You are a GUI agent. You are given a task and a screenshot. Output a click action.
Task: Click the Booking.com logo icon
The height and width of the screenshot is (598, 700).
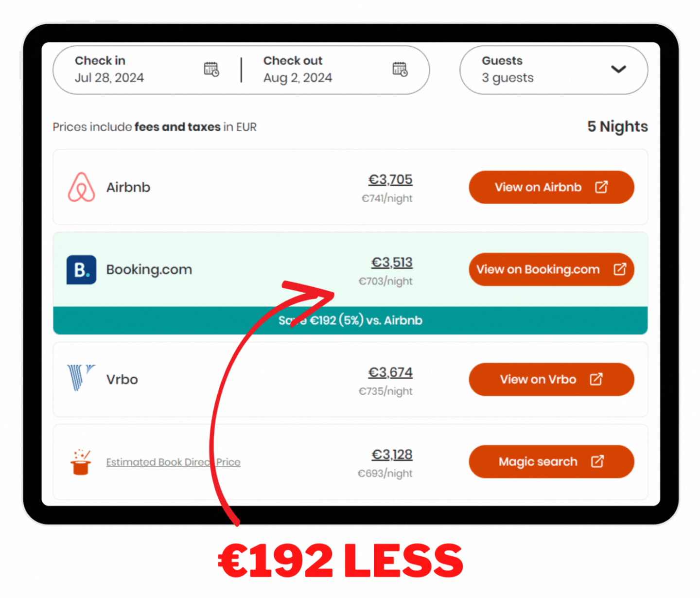click(81, 270)
